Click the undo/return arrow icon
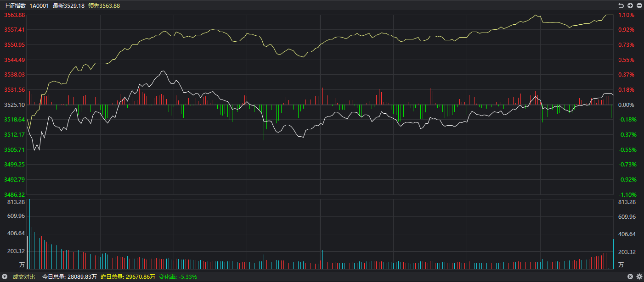Screen dimensions: 644x282 pos(621,6)
